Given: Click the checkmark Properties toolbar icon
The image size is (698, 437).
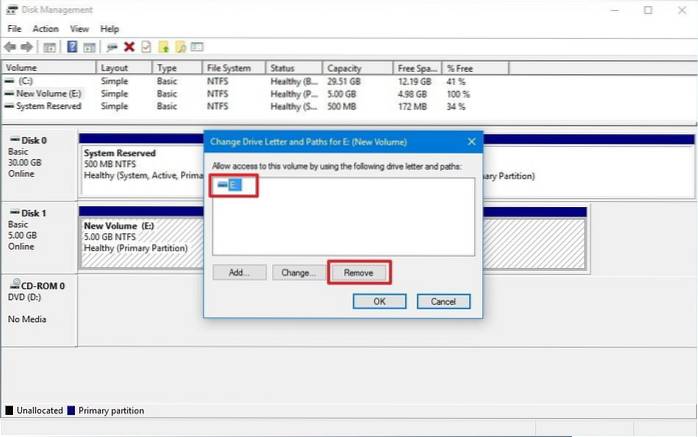Looking at the screenshot, I should click(x=146, y=47).
